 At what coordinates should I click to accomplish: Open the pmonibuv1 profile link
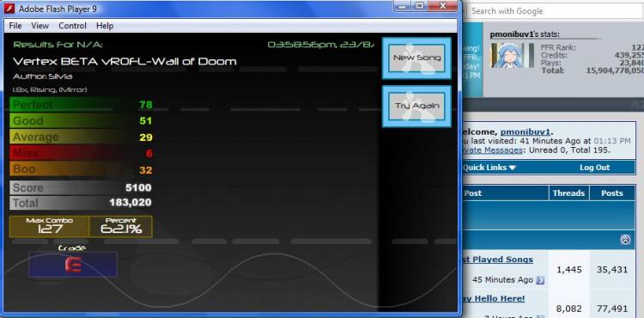tap(525, 131)
